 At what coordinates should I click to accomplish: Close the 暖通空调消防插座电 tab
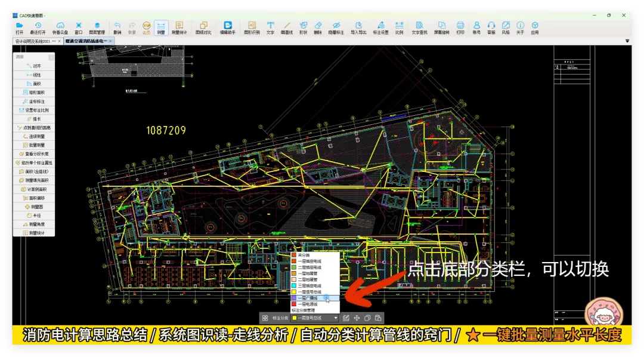(x=110, y=41)
